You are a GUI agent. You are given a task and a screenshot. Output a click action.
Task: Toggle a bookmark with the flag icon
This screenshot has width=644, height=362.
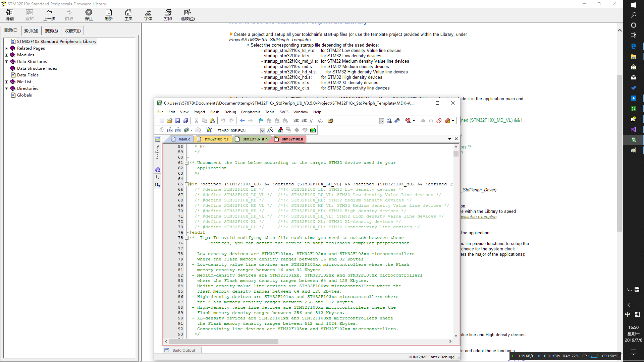[261, 121]
